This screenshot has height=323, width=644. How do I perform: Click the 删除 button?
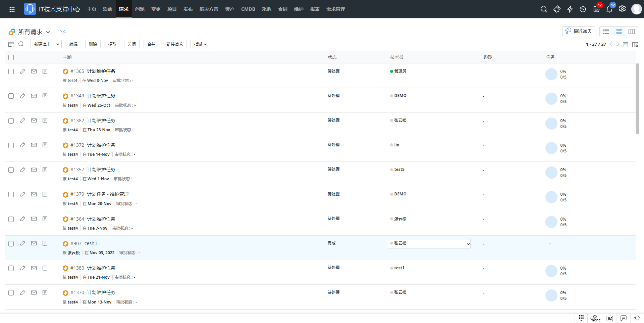click(93, 44)
